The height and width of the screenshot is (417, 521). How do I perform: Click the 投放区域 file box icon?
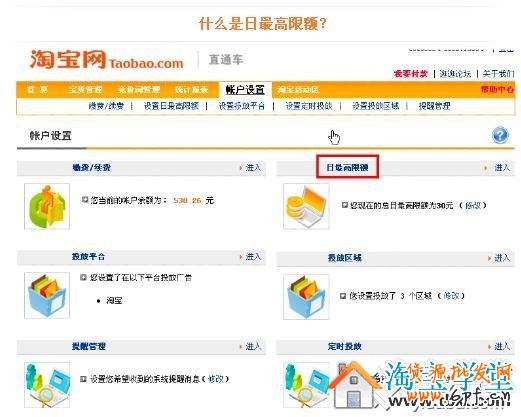[306, 297]
